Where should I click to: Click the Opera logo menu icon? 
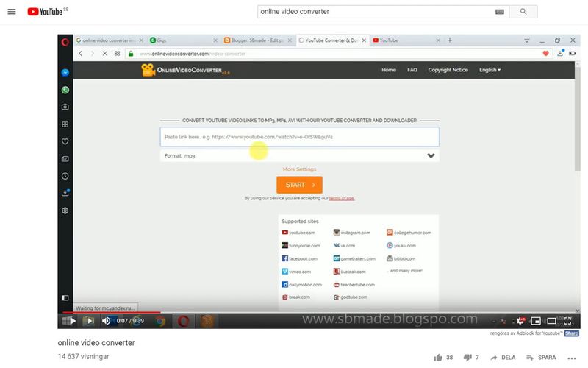(x=65, y=42)
